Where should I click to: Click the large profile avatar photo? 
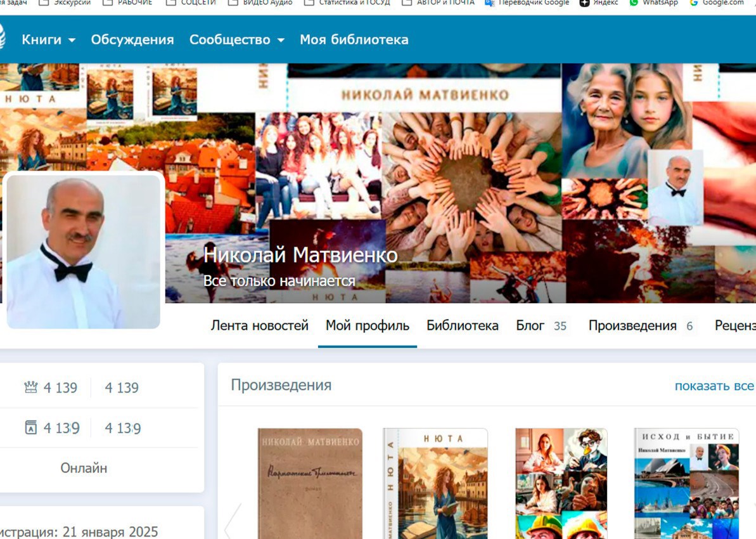[x=84, y=251]
